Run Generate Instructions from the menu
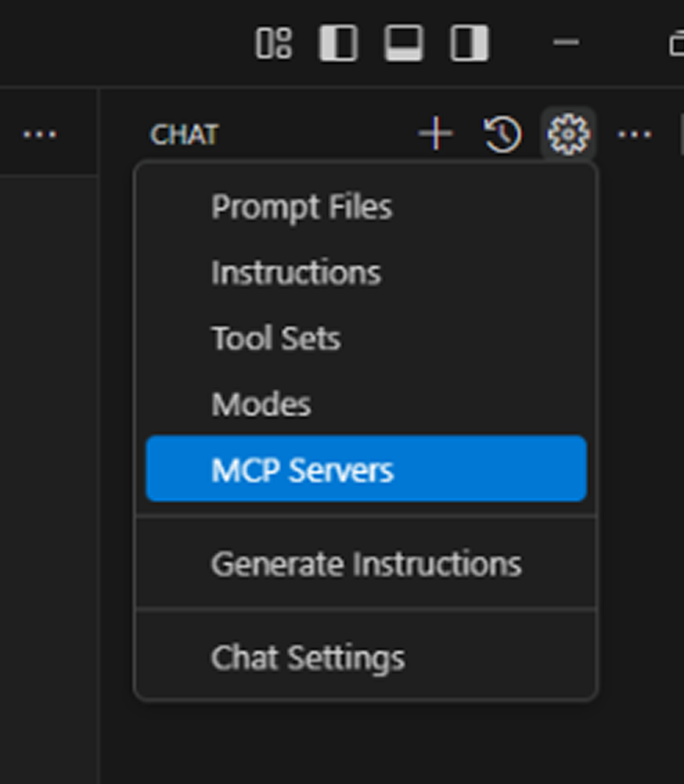 366,564
